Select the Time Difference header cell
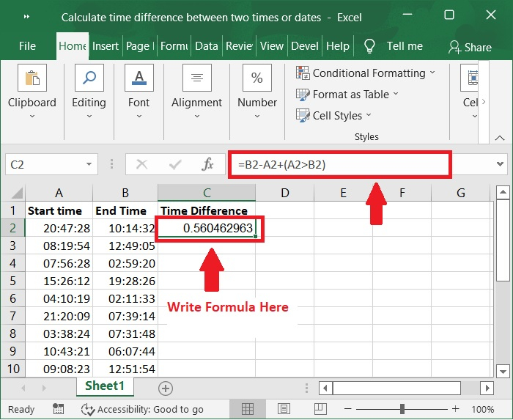 coord(207,210)
